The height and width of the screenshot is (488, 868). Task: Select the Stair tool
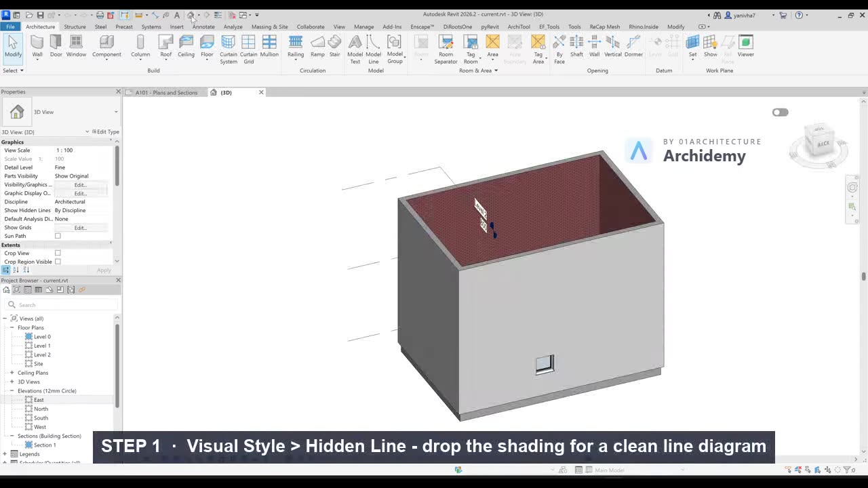tap(334, 46)
